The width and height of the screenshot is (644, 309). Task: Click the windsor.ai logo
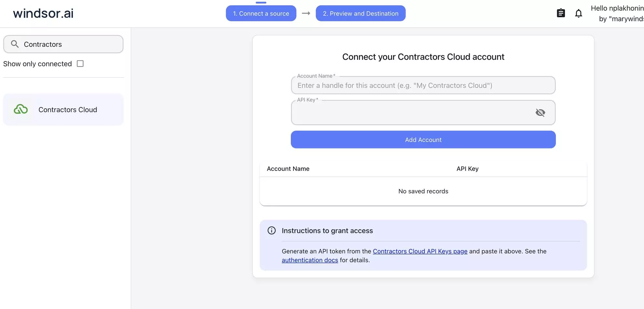(43, 13)
